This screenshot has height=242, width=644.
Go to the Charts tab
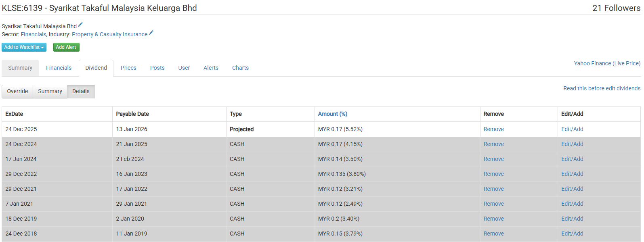(x=240, y=68)
